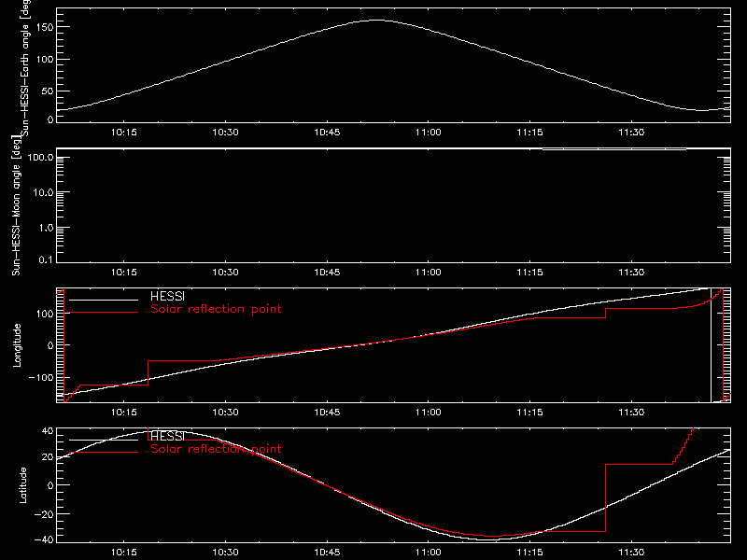This screenshot has height=560, width=747.
Task: Select HESSI legend label in Longitude plot
Action: coord(167,296)
